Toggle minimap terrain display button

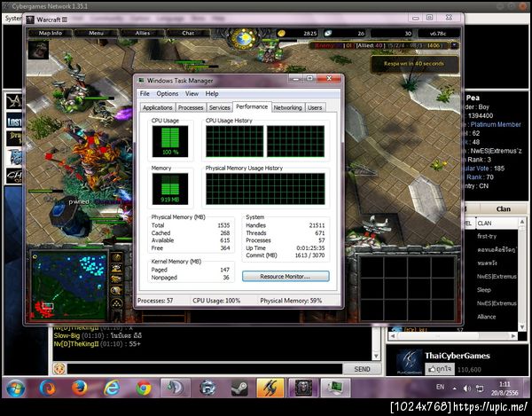(116, 269)
